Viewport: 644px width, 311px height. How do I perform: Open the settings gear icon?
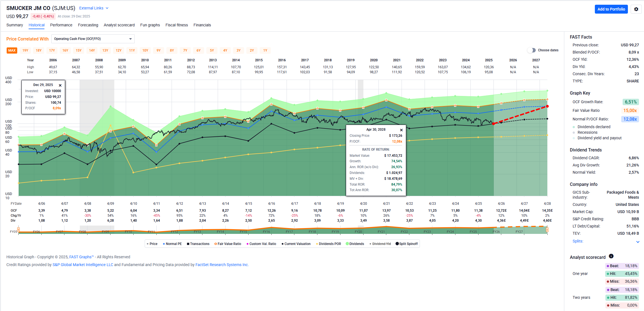point(636,9)
